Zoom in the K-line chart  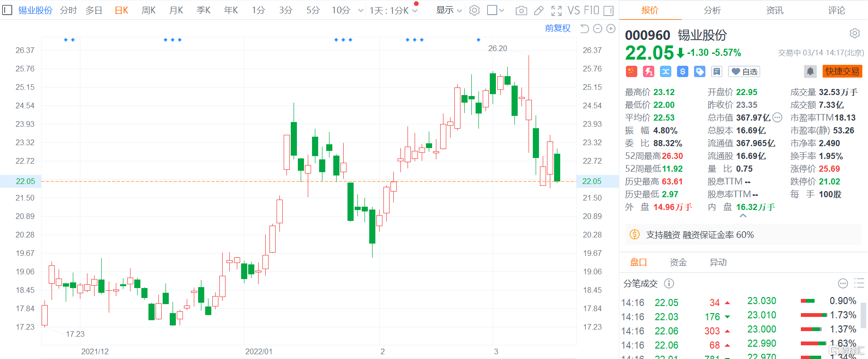(x=611, y=29)
